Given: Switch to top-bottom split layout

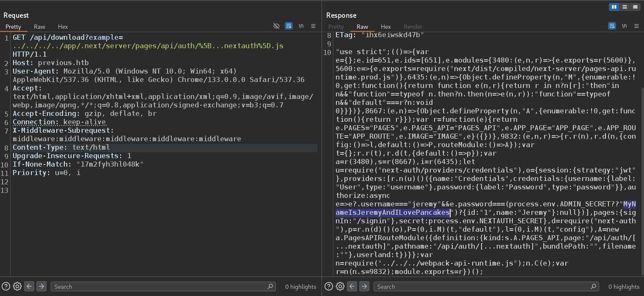Looking at the screenshot, I should coord(625,7).
